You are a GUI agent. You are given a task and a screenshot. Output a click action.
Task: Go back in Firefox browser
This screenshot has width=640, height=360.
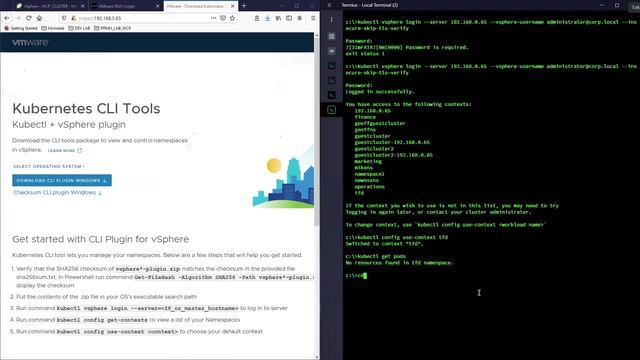(x=7, y=18)
